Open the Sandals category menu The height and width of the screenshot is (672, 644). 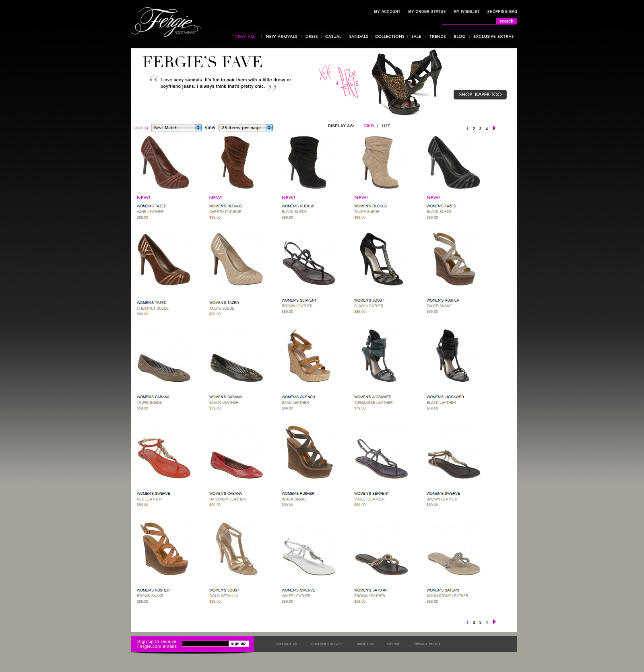(x=358, y=37)
